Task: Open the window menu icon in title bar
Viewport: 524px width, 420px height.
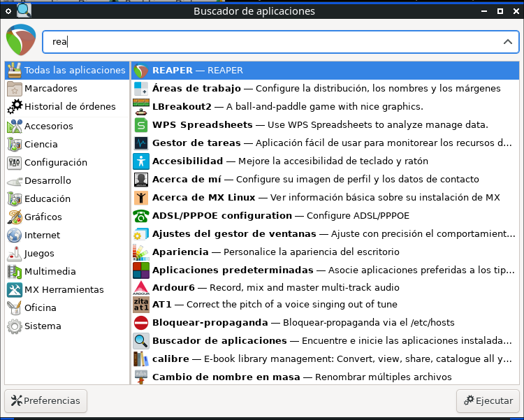Action: (8, 11)
